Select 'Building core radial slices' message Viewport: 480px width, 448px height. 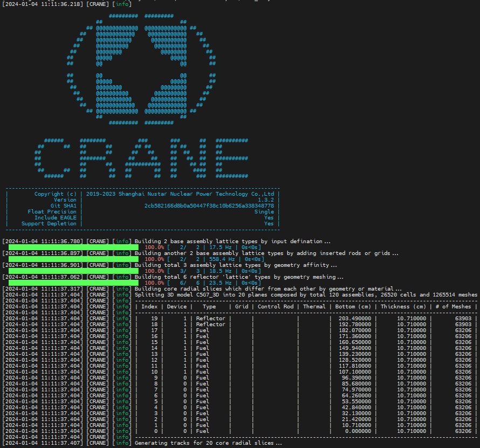268,289
